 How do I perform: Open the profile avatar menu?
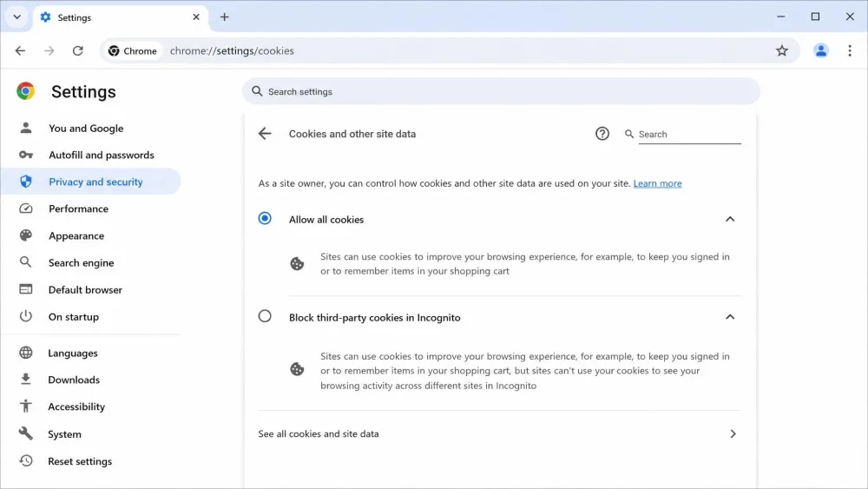[x=821, y=51]
